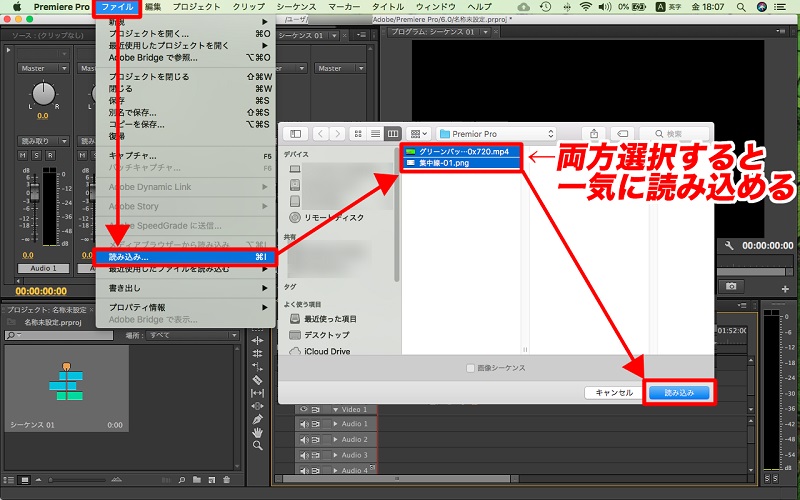Open 書き出し submenu in File menu
The image size is (800, 500).
pyautogui.click(x=186, y=288)
